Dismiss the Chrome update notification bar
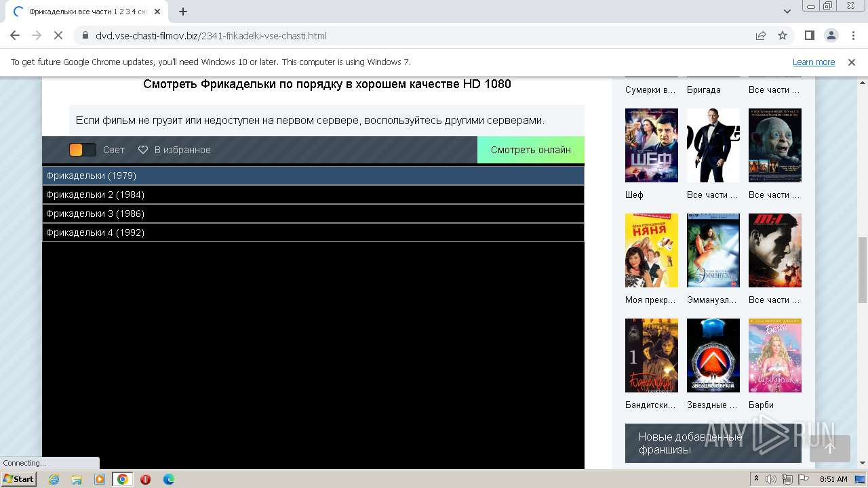This screenshot has width=868, height=488. pos(852,62)
